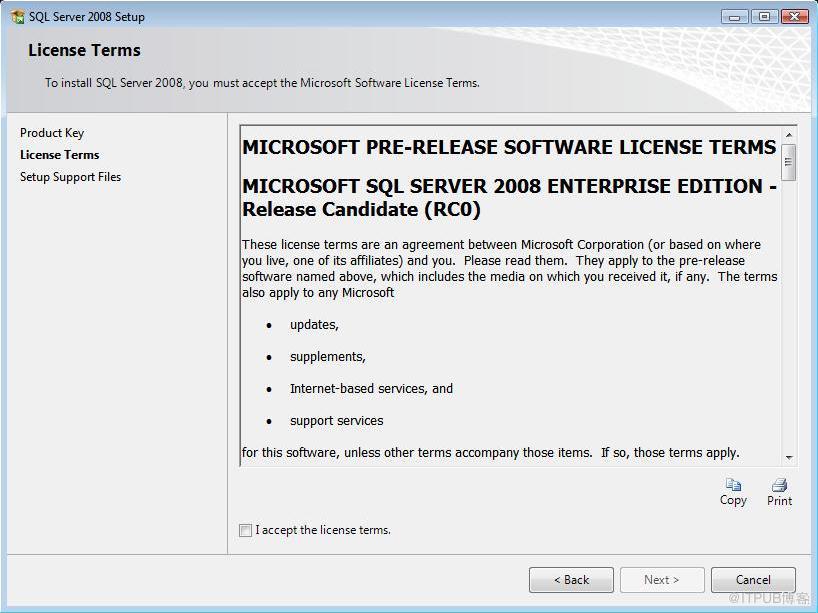This screenshot has width=818, height=613.
Task: Click the 'support services' bullet text
Action: 336,420
